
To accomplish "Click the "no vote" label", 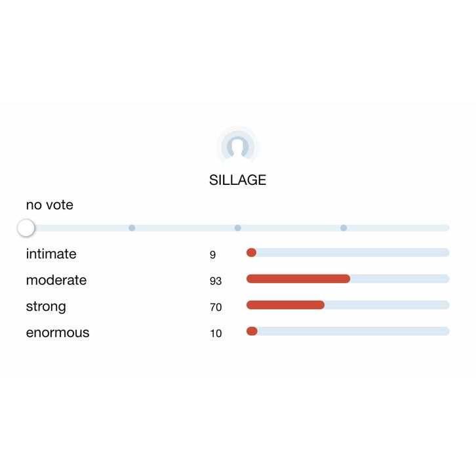I will click(50, 205).
